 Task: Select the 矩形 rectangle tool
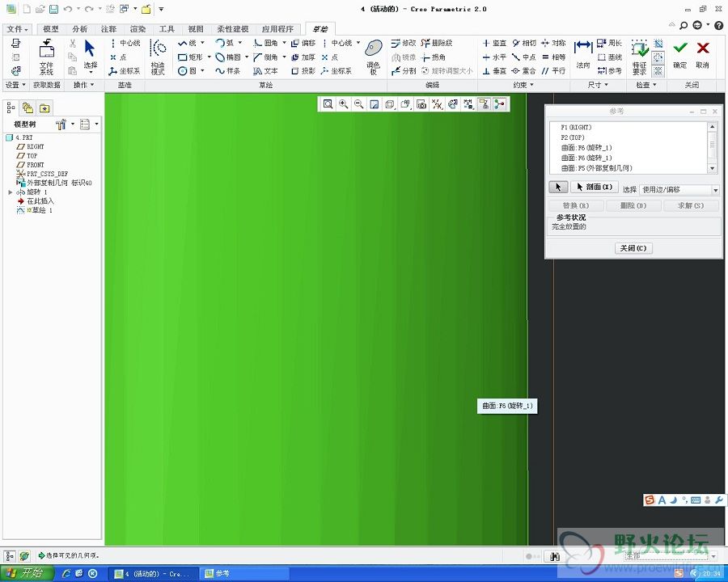coord(190,57)
